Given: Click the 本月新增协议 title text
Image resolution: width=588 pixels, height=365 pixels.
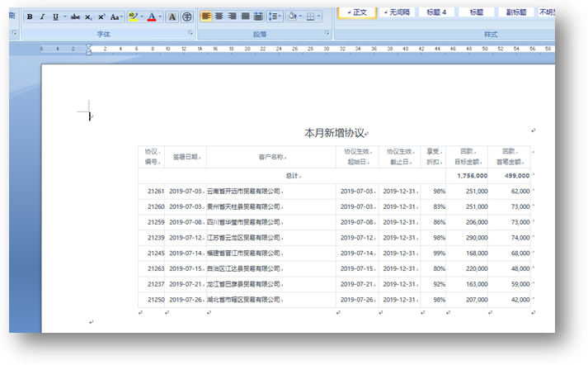Looking at the screenshot, I should coord(334,132).
